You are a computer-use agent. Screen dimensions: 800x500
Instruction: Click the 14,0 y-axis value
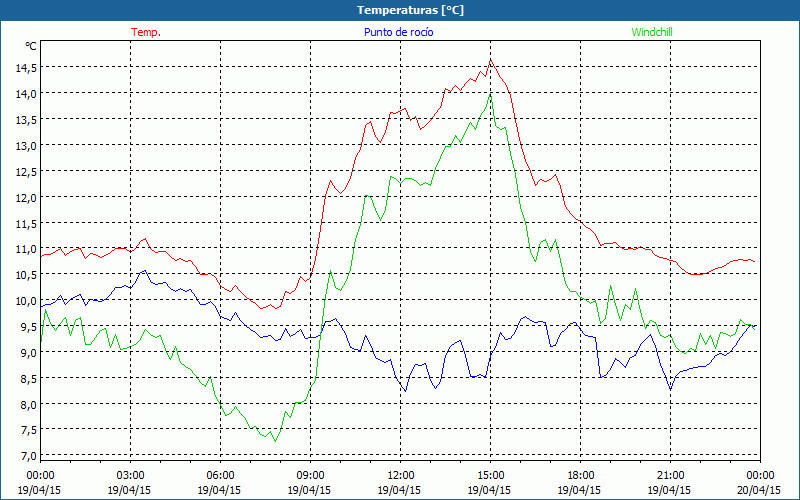[x=26, y=93]
